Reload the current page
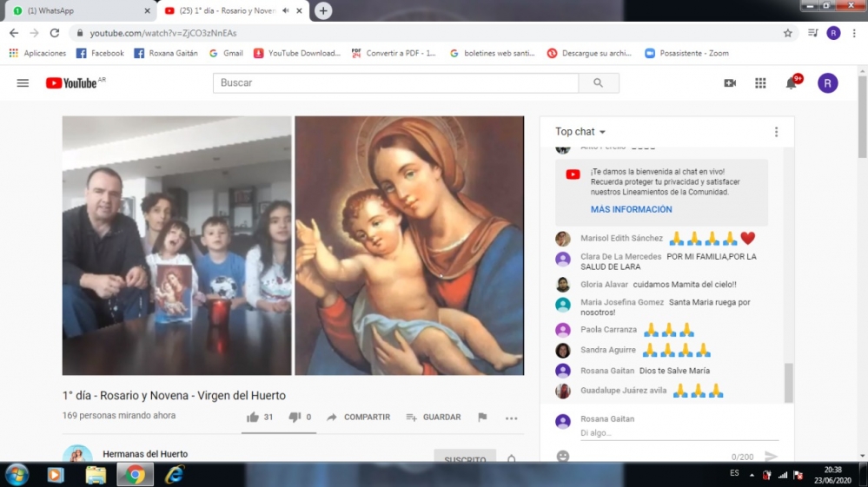Image resolution: width=868 pixels, height=487 pixels. click(x=55, y=33)
